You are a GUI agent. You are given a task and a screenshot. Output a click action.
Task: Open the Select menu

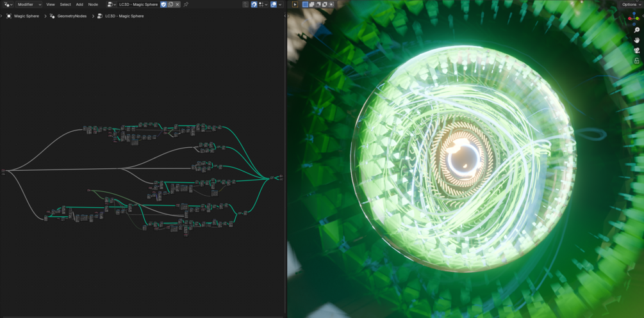click(65, 4)
